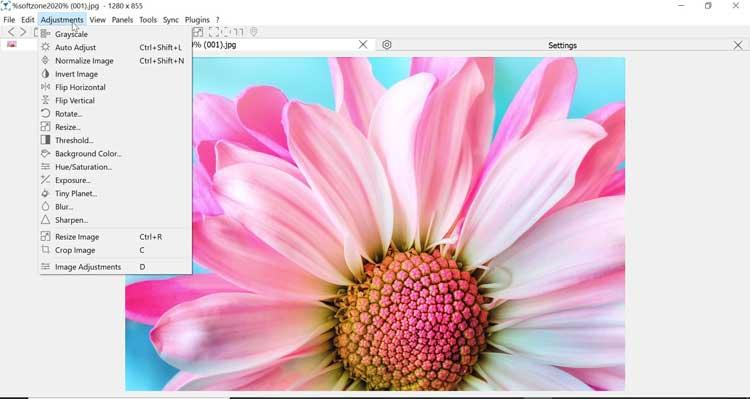Viewport: 750px width, 399px height.
Task: Select the image thumbnail in left panel
Action: coord(11,44)
